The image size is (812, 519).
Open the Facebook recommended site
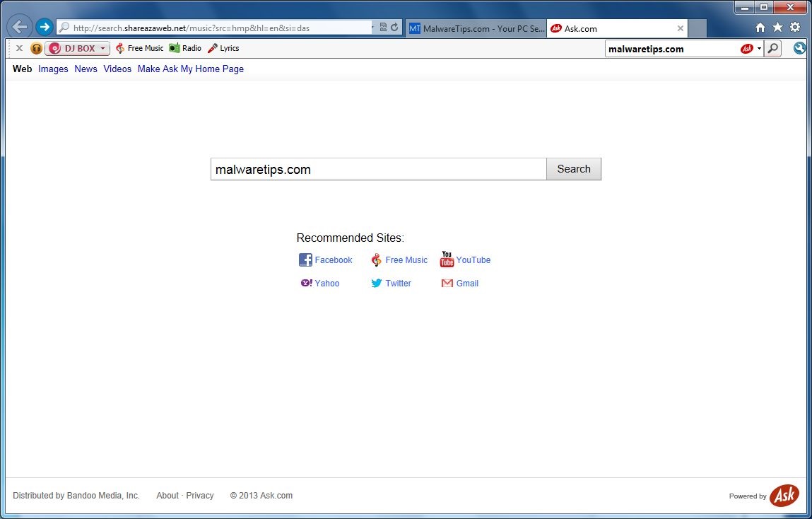point(334,260)
